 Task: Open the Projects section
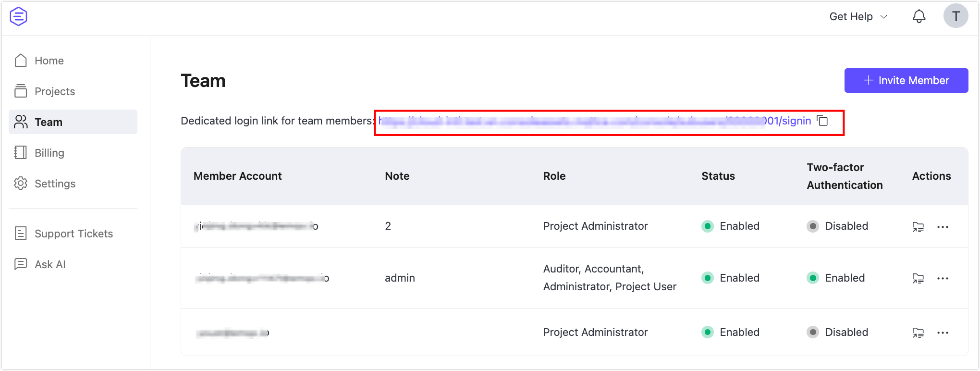(x=54, y=91)
